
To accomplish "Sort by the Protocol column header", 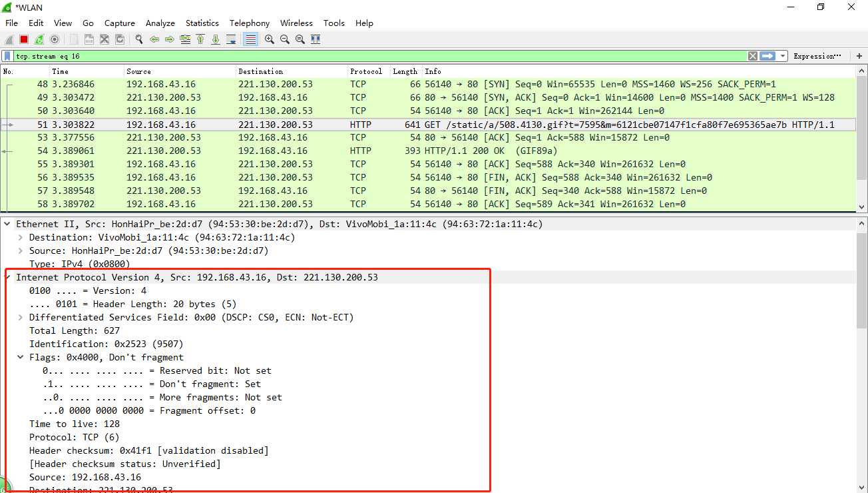I will [x=369, y=71].
